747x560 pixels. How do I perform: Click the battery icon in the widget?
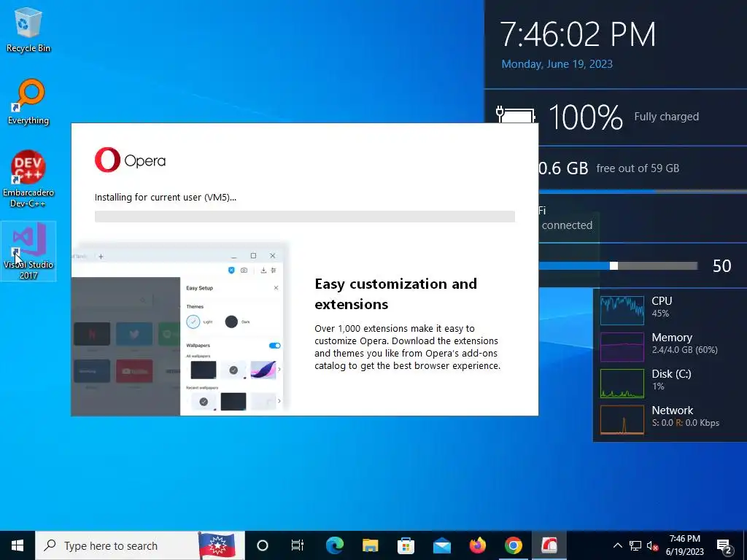[x=515, y=114]
